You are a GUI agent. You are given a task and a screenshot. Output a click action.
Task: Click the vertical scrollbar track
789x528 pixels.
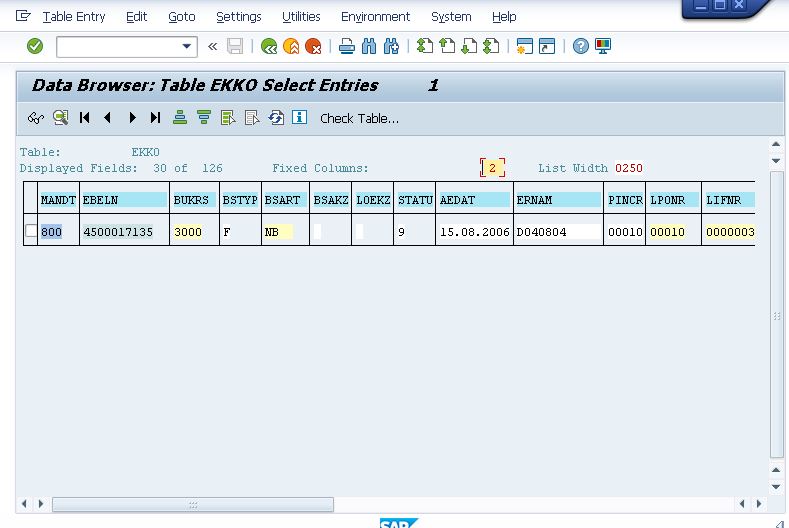(x=776, y=315)
